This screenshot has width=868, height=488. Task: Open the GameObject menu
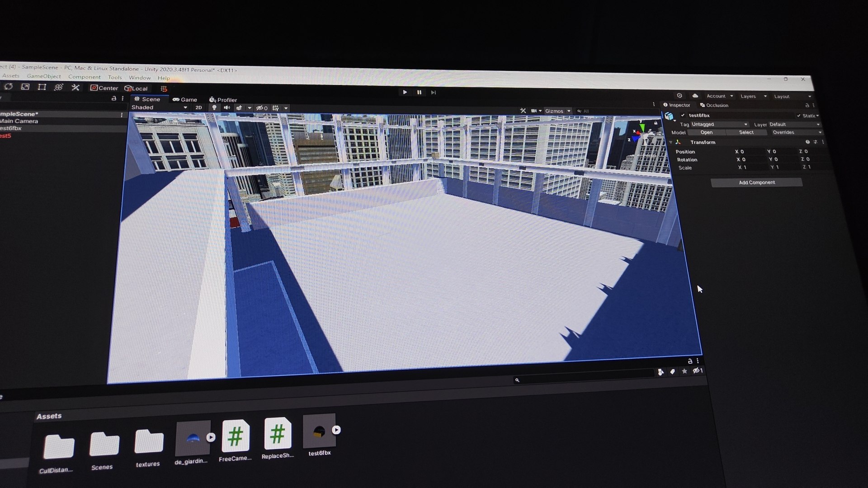[x=44, y=76]
